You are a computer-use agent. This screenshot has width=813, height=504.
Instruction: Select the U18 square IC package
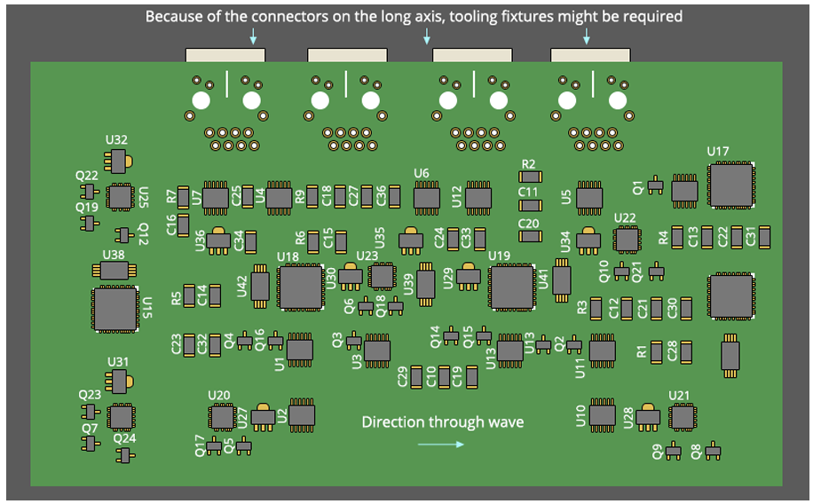[299, 287]
